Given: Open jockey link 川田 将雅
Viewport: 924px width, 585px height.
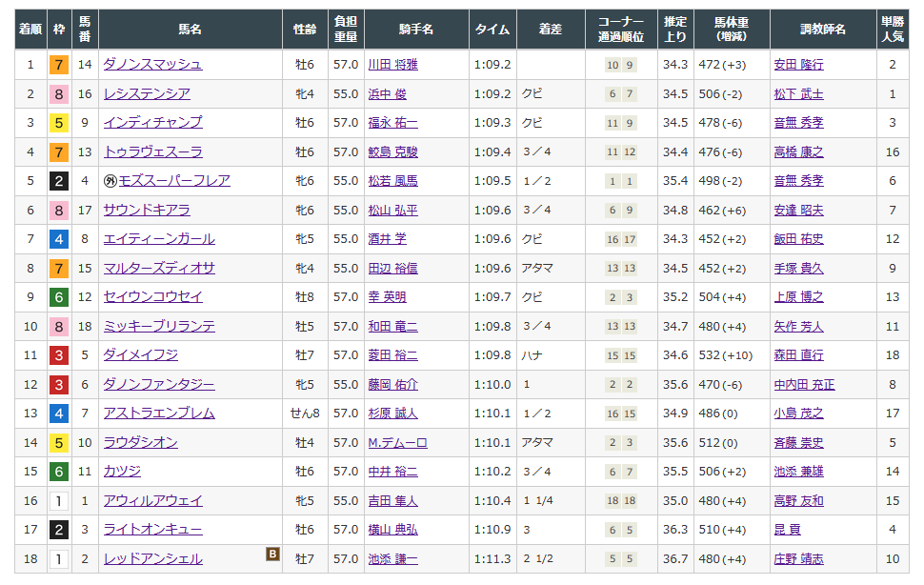Looking at the screenshot, I should click(x=393, y=65).
